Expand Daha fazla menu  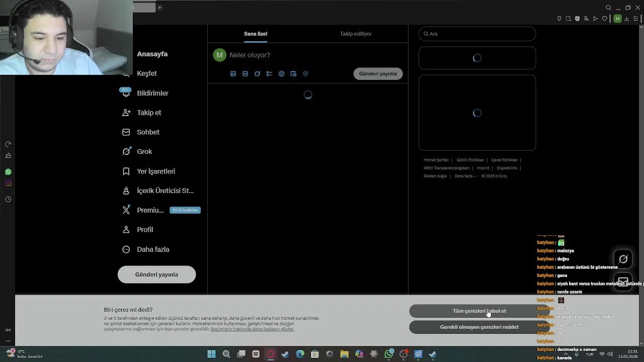tap(145, 249)
